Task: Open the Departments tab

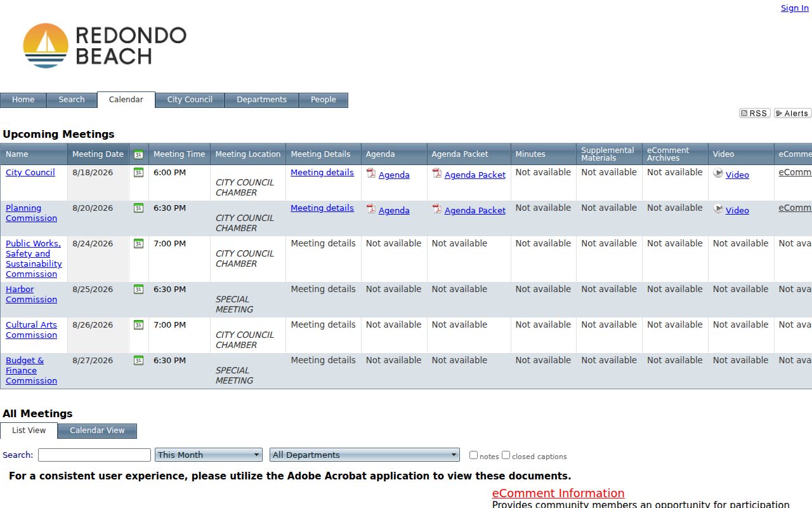Action: pyautogui.click(x=261, y=100)
